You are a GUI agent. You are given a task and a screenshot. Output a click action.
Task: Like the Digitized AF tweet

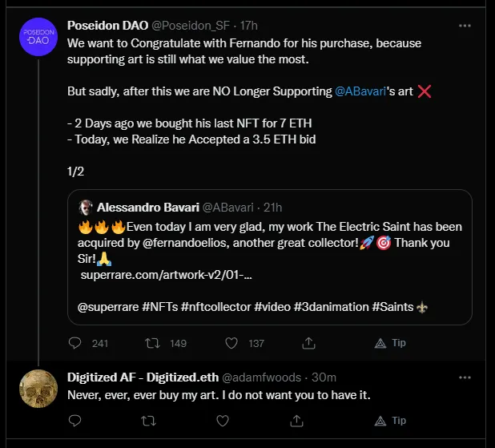point(222,420)
